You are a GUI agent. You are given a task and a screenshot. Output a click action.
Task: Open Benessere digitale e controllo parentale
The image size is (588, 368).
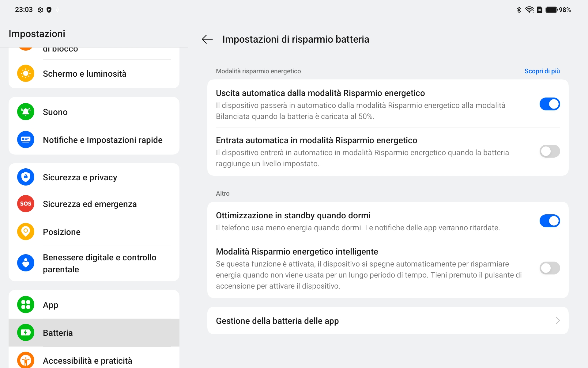tap(94, 263)
